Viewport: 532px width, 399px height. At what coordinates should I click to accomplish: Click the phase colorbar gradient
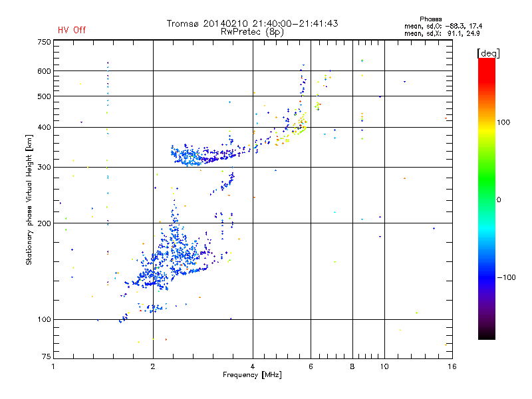487,198
